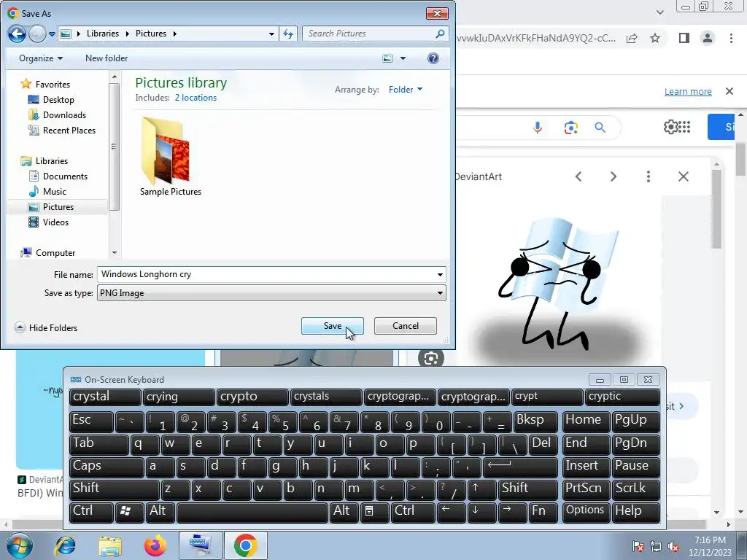Click the Google Lens camera icon
747x560 pixels.
[570, 128]
